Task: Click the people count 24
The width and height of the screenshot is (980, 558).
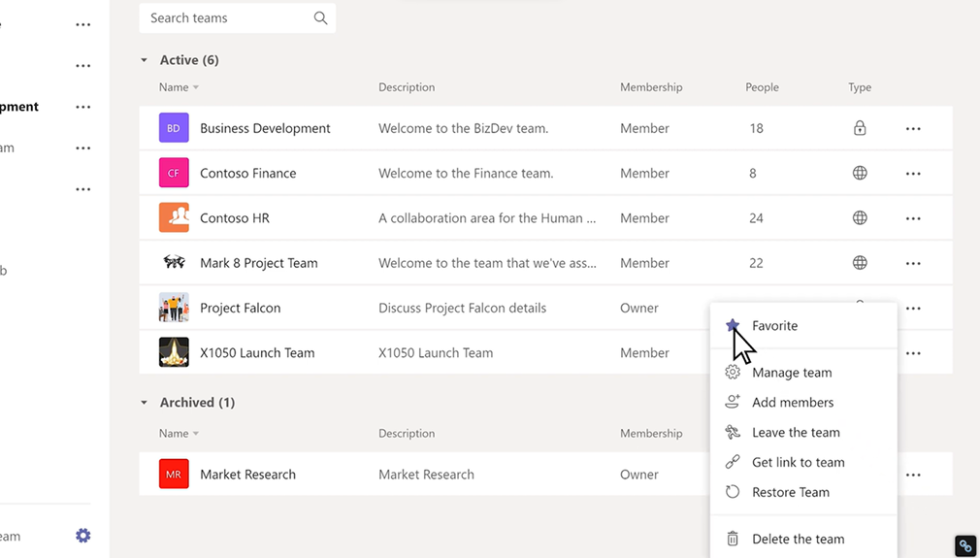Action: coord(756,218)
